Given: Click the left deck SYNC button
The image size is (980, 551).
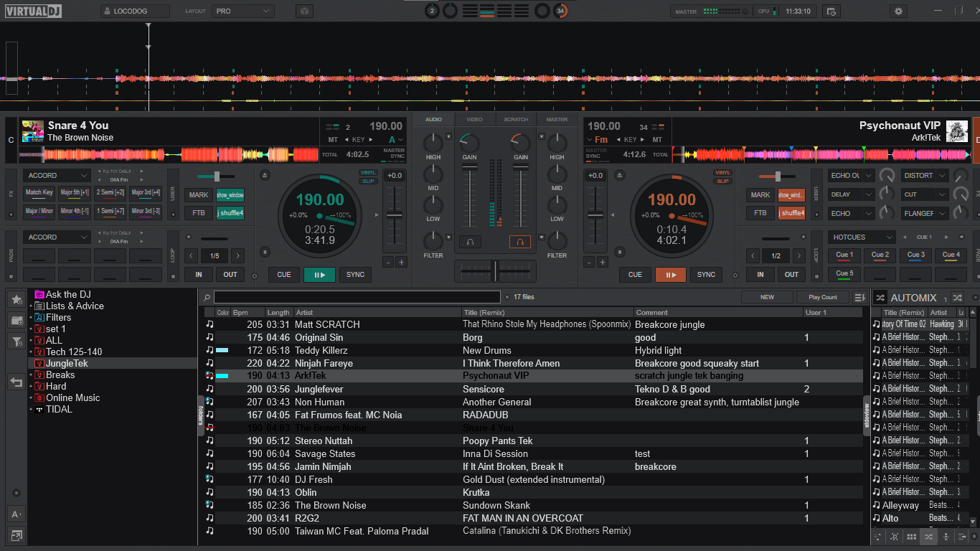Looking at the screenshot, I should [355, 274].
